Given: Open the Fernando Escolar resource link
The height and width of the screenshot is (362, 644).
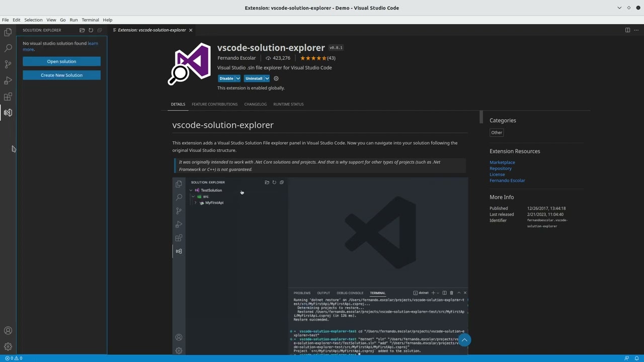Looking at the screenshot, I should 507,180.
